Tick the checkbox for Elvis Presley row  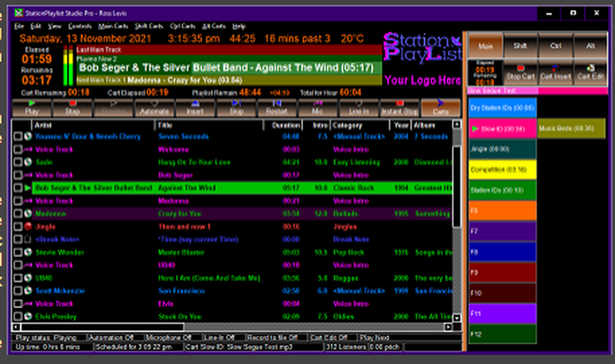pos(18,316)
